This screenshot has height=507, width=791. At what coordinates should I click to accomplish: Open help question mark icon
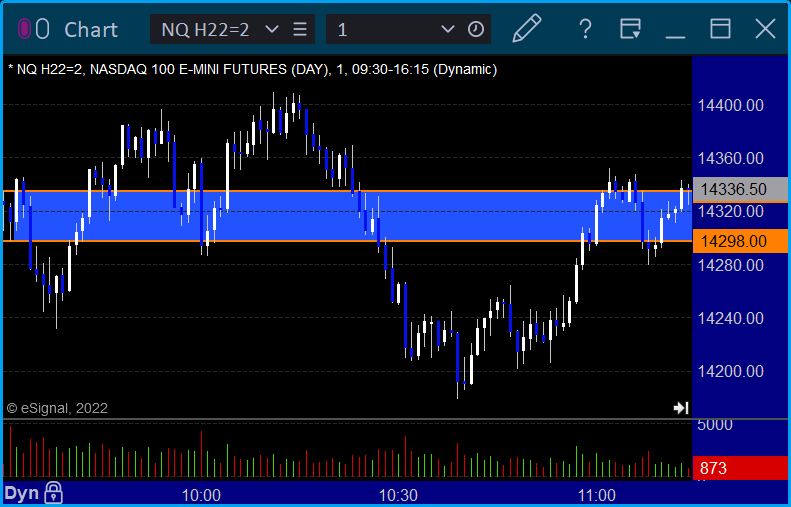pos(585,29)
